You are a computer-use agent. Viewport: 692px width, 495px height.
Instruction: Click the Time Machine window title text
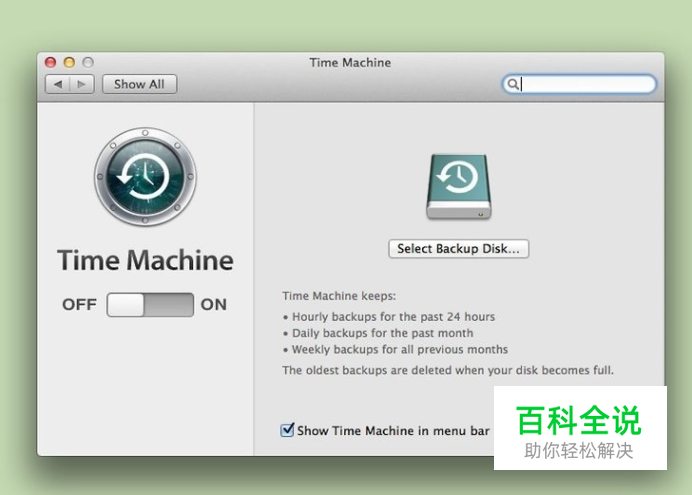[350, 63]
